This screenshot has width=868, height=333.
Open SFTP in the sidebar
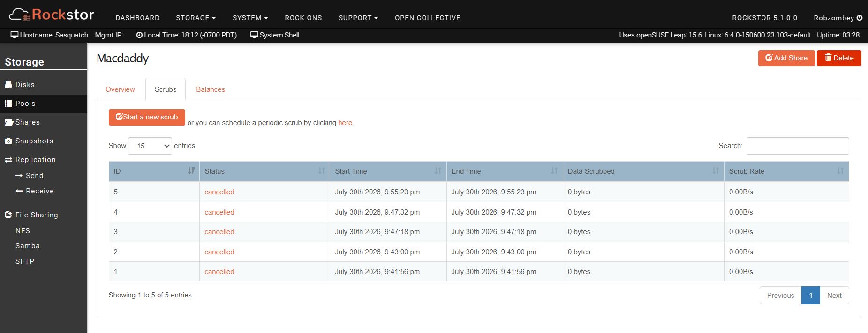pos(24,261)
